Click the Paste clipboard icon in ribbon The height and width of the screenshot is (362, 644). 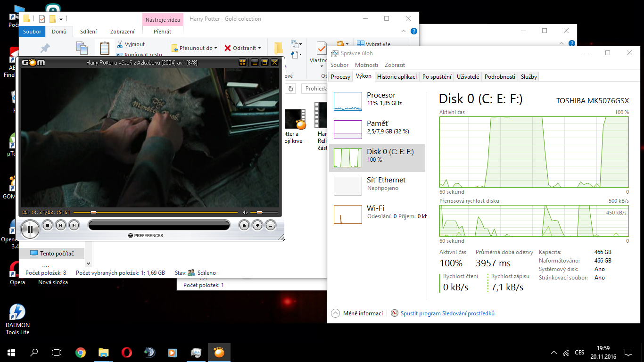(105, 48)
